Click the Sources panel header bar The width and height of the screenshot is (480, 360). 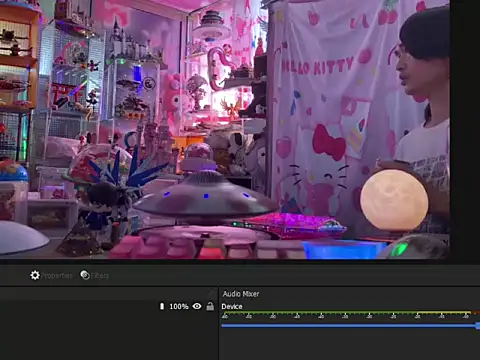109,293
